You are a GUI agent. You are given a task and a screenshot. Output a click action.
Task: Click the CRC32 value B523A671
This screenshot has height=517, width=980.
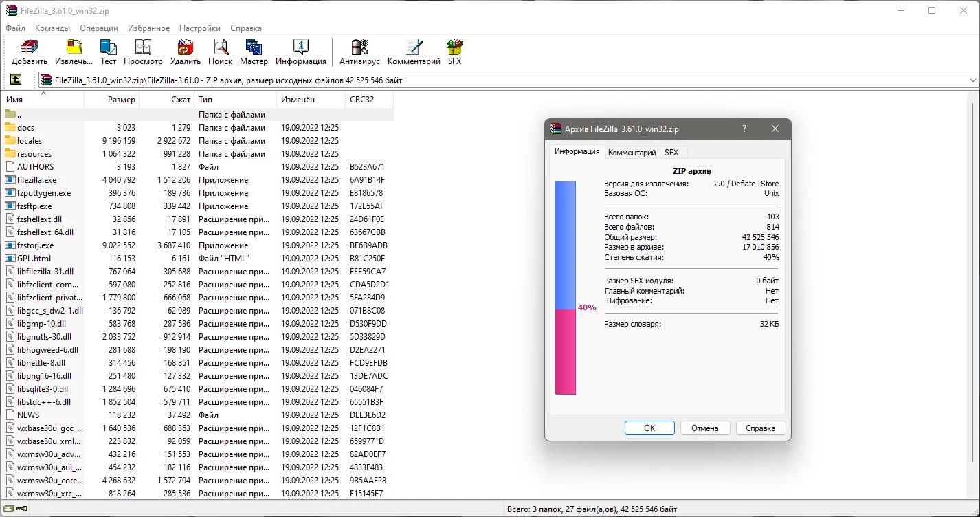pyautogui.click(x=367, y=166)
